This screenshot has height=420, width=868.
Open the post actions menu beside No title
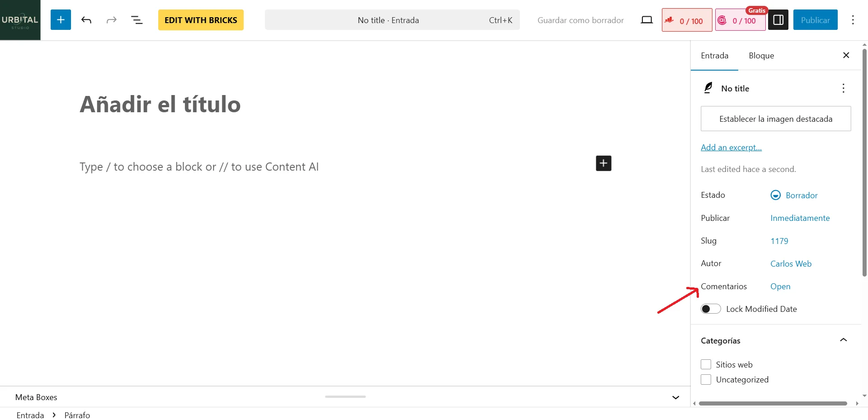[x=843, y=88]
